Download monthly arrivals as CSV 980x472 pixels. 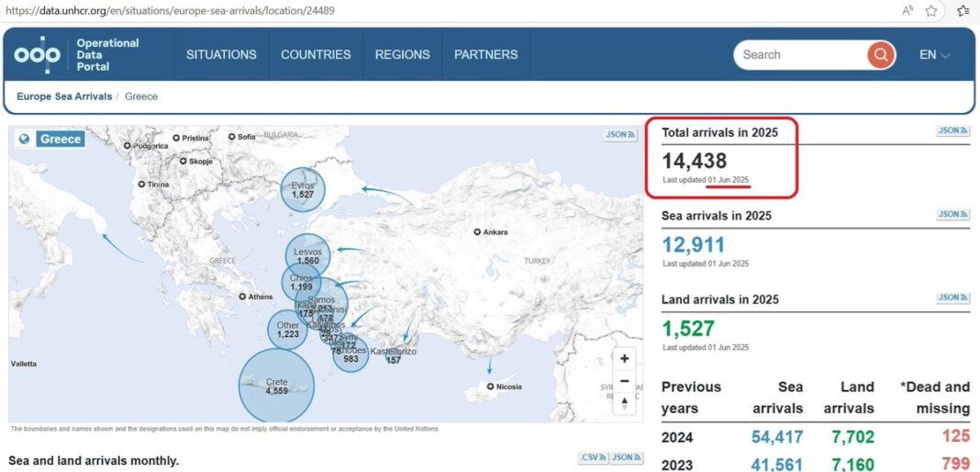(x=592, y=458)
